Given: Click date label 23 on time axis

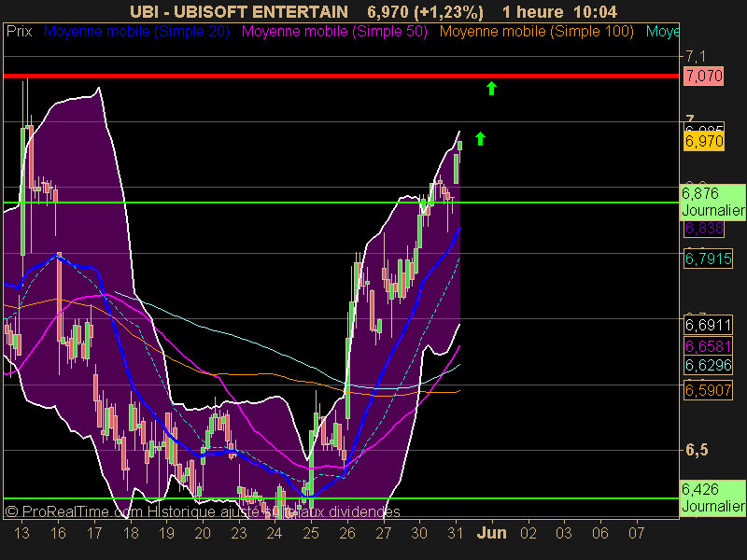Looking at the screenshot, I should click(239, 533).
